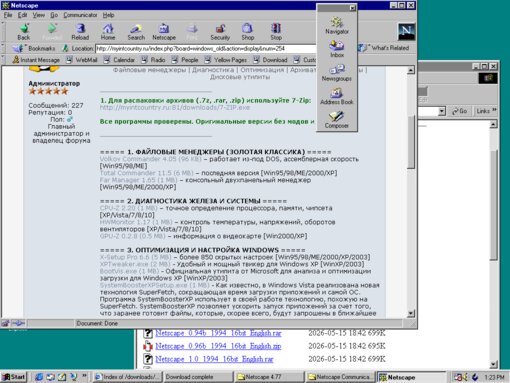The width and height of the screenshot is (510, 383).
Task: Click People on the personal toolbar
Action: (185, 60)
